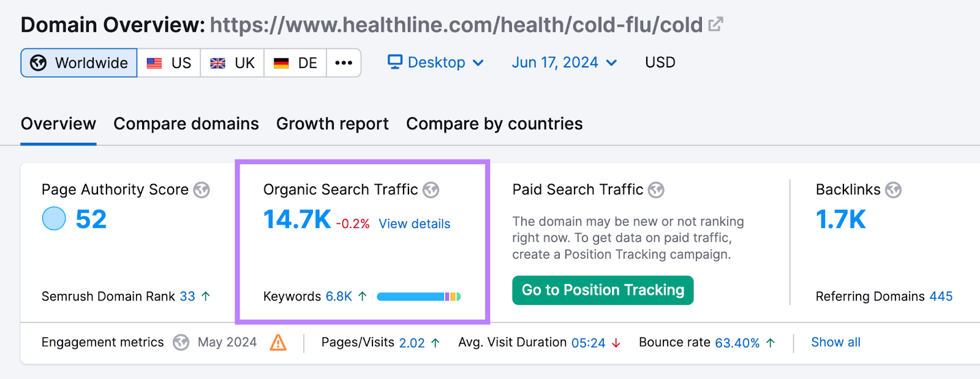The width and height of the screenshot is (980, 379).
Task: Select the UK region filter
Action: point(232,62)
